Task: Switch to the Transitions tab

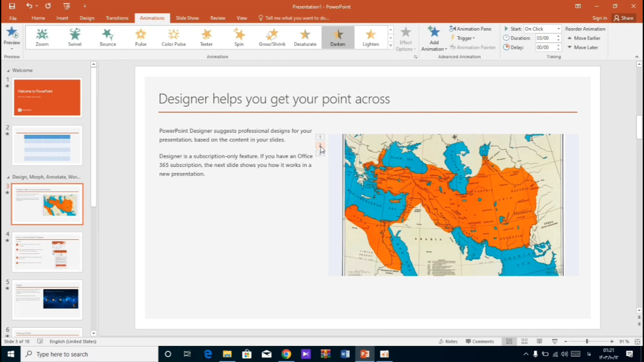Action: (117, 18)
